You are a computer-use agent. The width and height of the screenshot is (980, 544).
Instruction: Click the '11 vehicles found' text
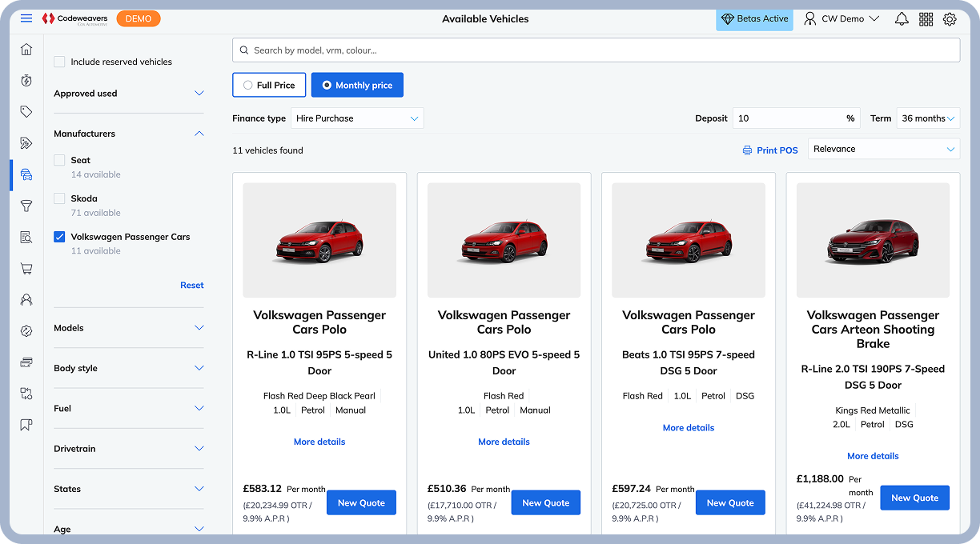coord(267,150)
